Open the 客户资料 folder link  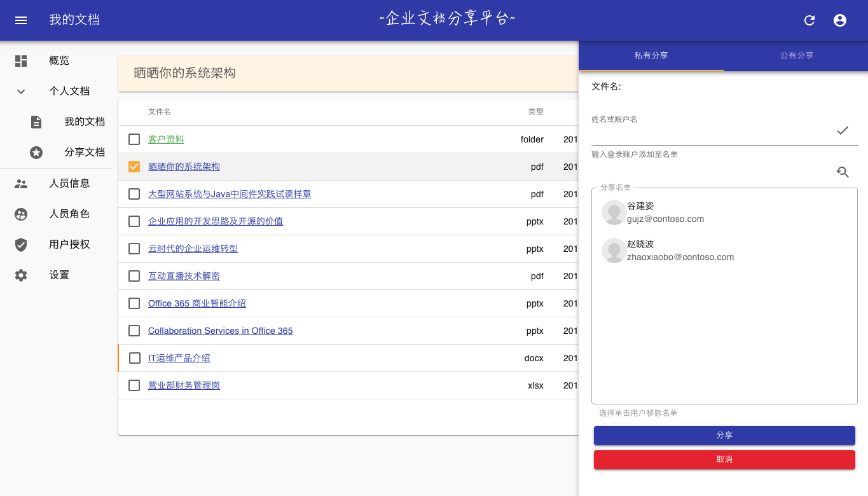click(x=166, y=139)
